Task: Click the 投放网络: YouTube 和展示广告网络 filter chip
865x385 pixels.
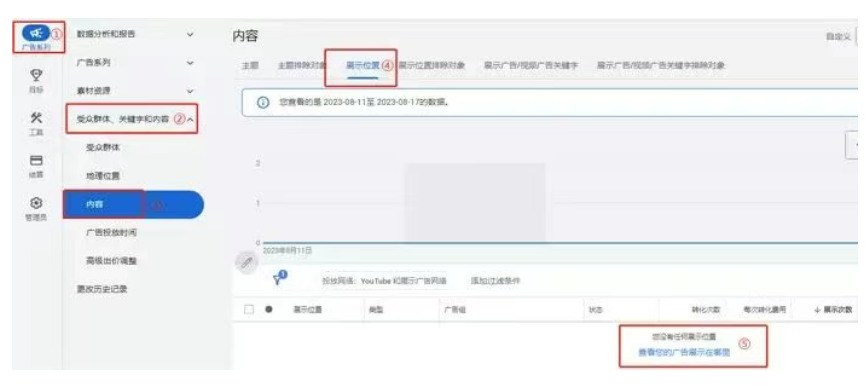Action: [384, 281]
